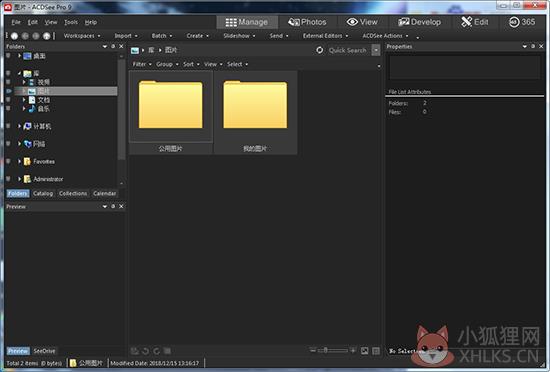The width and height of the screenshot is (550, 372).
Task: Toggle Easy-Select box beside Administrator
Action: pos(8,178)
